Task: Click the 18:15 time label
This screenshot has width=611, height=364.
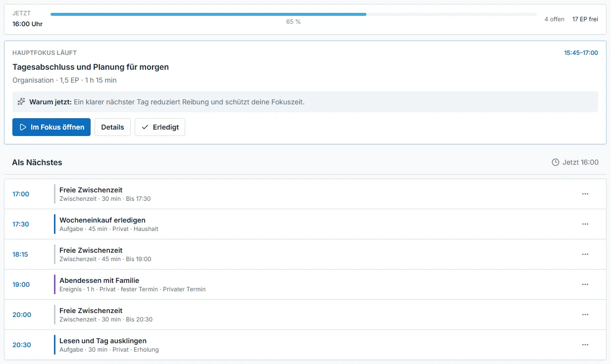Action: pyautogui.click(x=20, y=254)
